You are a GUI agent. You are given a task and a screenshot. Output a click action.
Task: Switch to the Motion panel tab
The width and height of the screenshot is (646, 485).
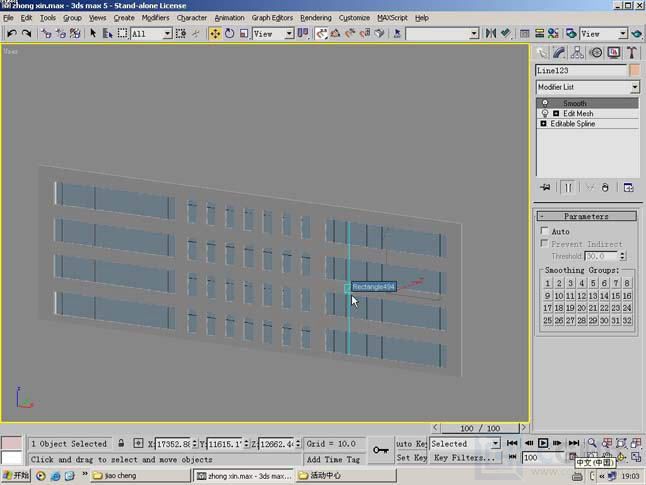[x=596, y=53]
